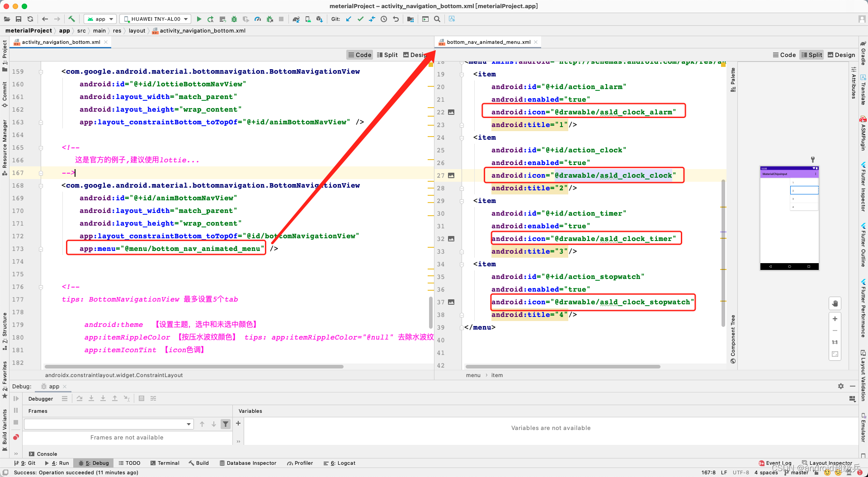Screen dimensions: 868x477
Task: Open the Event Log button
Action: point(775,463)
